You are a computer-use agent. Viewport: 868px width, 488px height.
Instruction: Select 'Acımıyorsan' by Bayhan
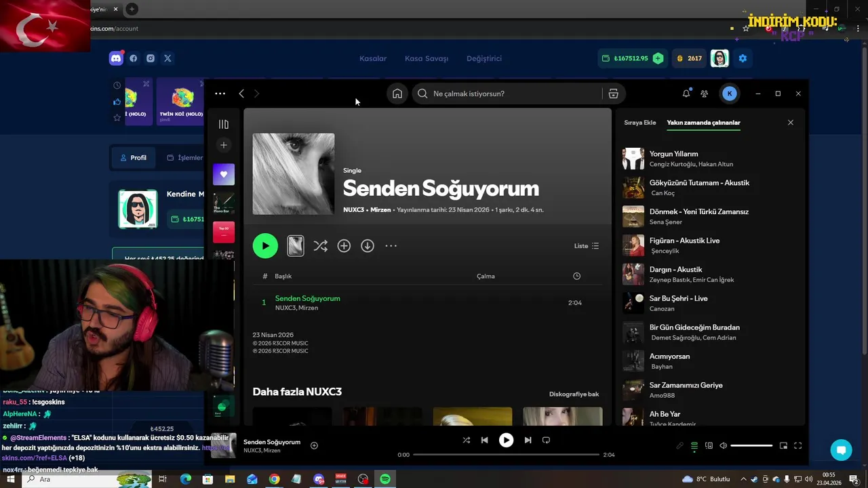(709, 361)
